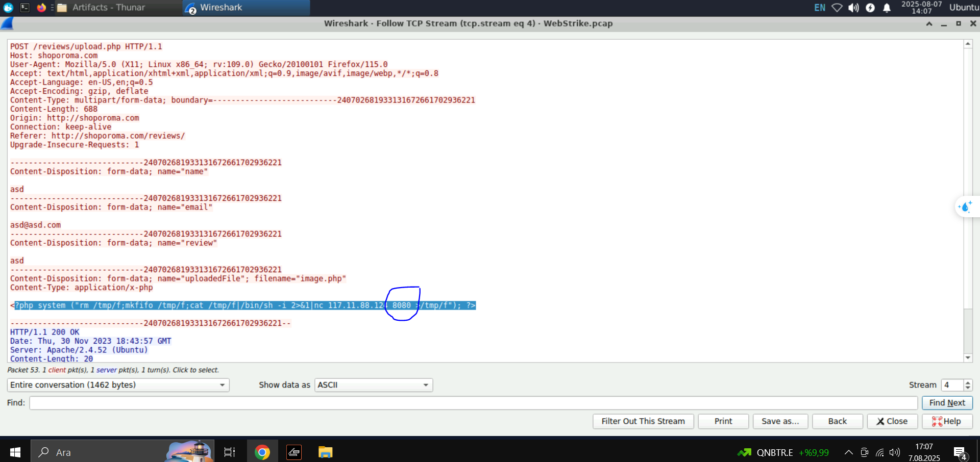Click the Back button
This screenshot has height=462, width=980.
(x=837, y=421)
